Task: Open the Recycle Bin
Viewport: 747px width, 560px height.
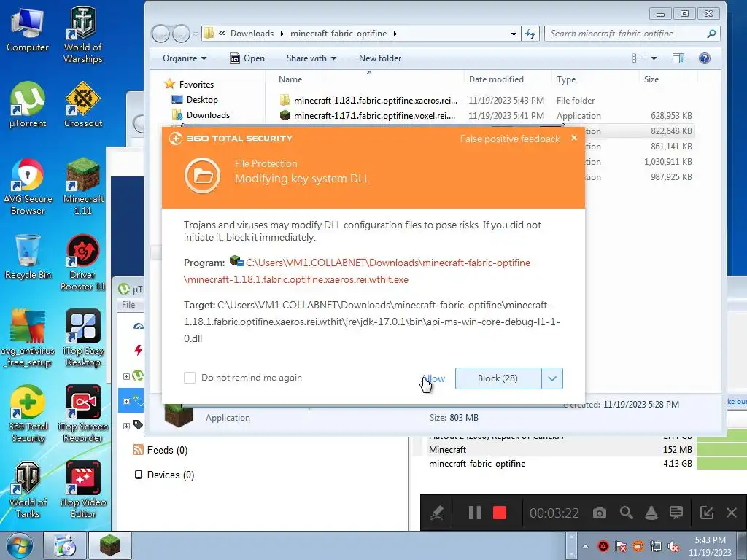Action: coord(28,257)
